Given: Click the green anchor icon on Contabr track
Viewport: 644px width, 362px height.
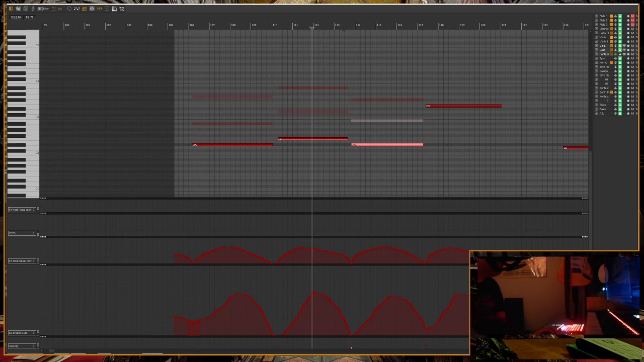Looking at the screenshot, I should (615, 54).
